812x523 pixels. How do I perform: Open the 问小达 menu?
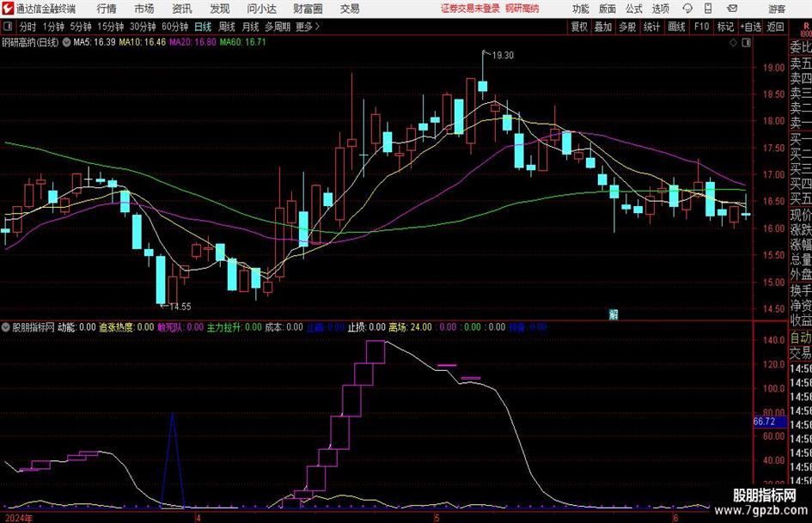261,9
